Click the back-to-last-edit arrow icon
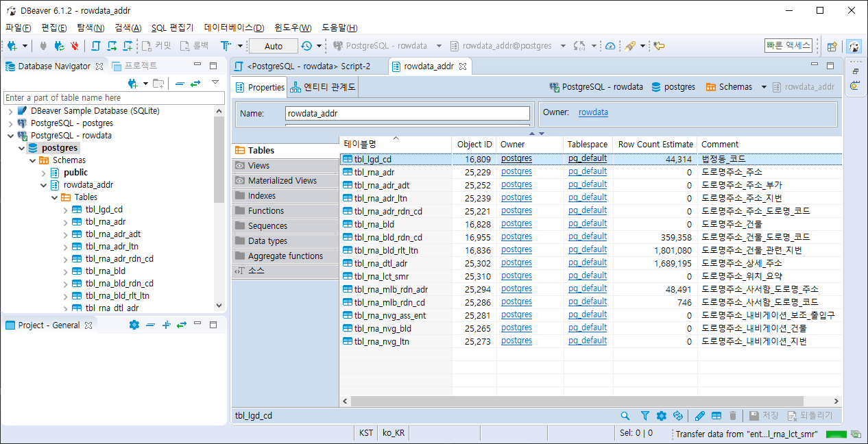868x444 pixels. tap(659, 46)
